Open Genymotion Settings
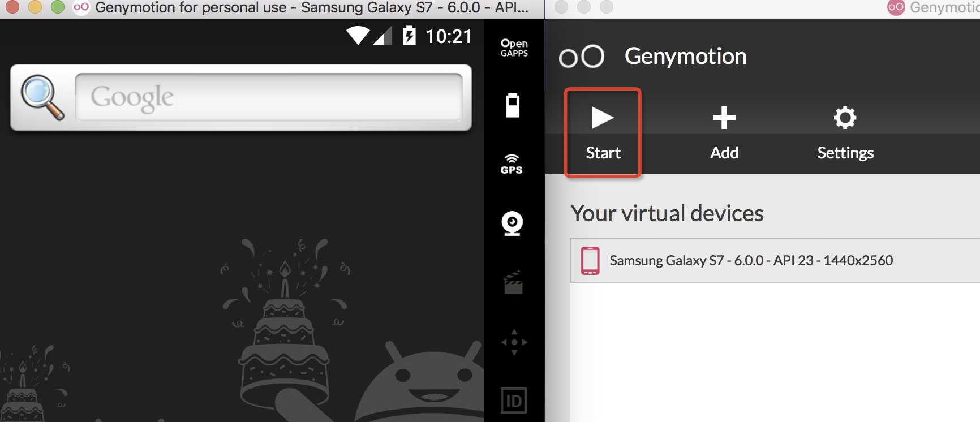Screen dimensions: 980x422 tap(845, 134)
